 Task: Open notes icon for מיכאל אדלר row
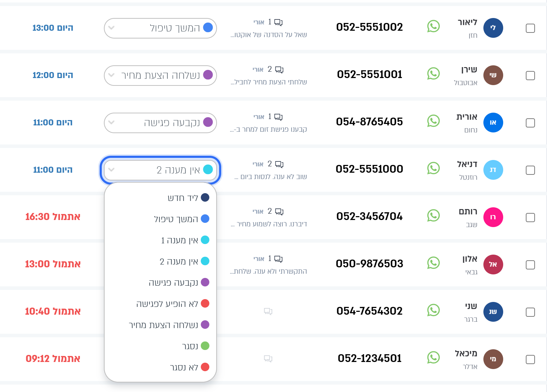(x=268, y=358)
